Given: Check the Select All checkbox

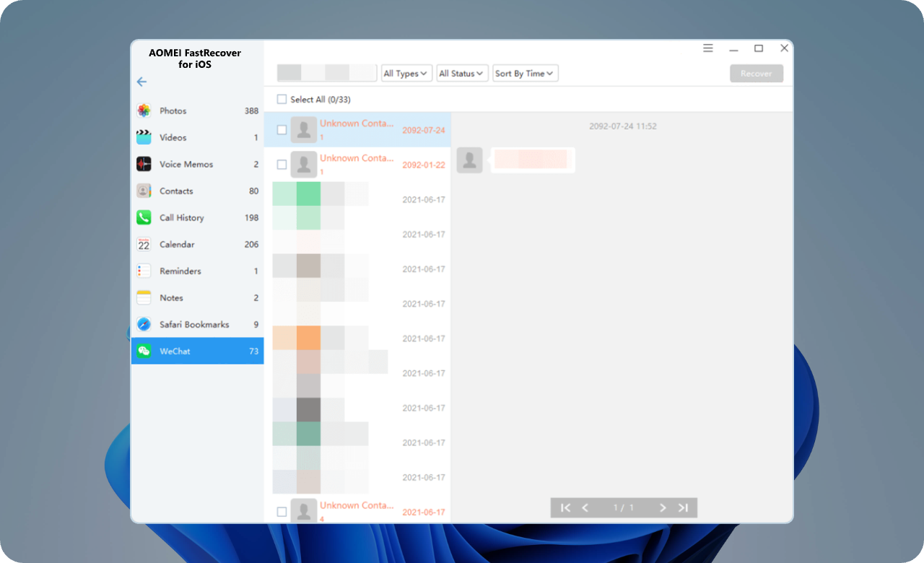Looking at the screenshot, I should click(x=282, y=99).
